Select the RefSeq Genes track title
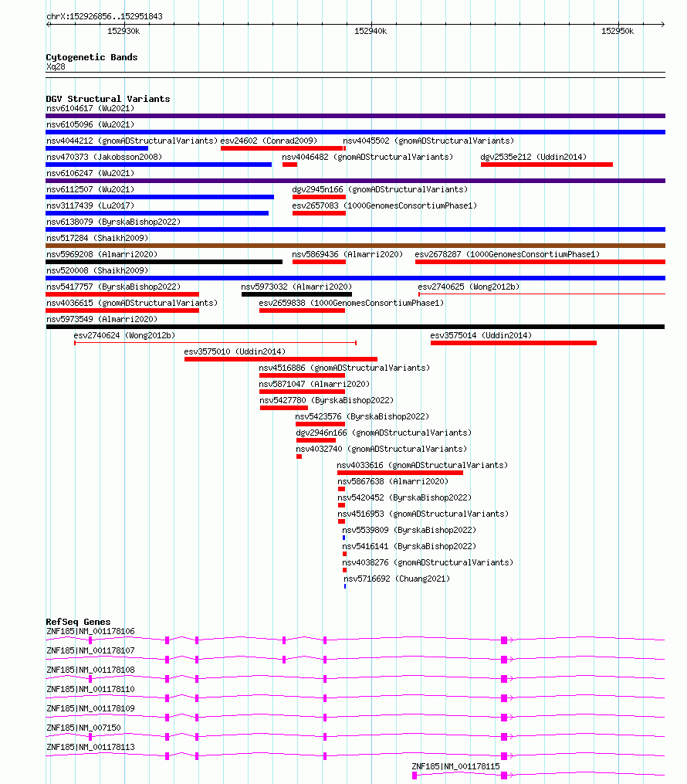Image resolution: width=687 pixels, height=784 pixels. (x=78, y=622)
